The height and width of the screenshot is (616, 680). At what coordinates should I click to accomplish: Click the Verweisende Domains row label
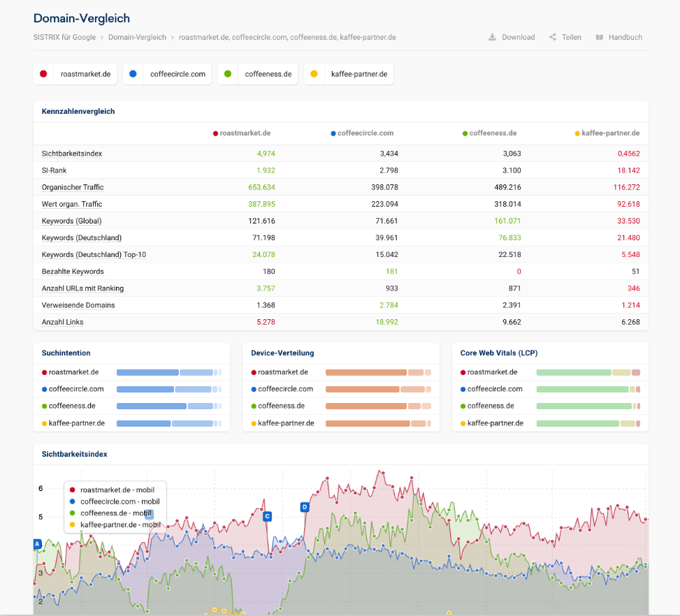point(78,305)
